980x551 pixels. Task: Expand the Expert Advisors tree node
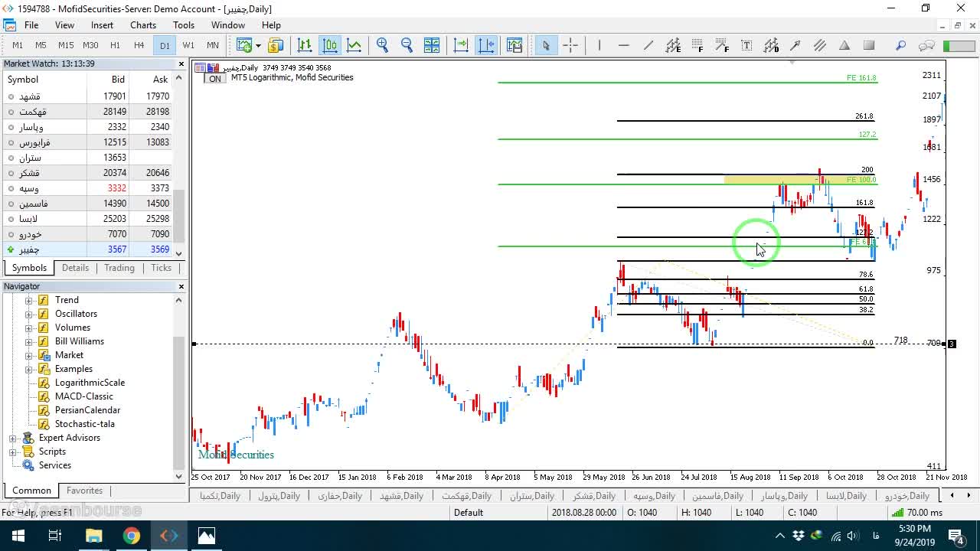(12, 438)
